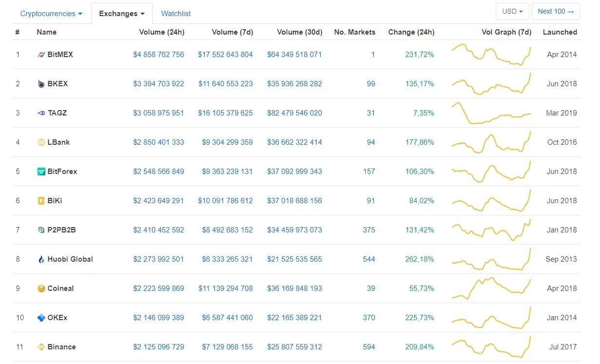Click Vol Graph (7d) column header
This screenshot has height=364, width=600.
tap(506, 32)
